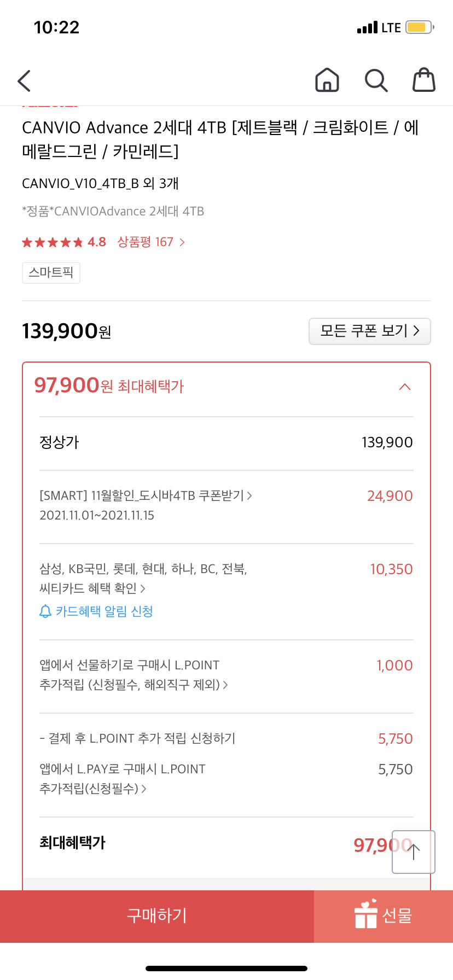453x980 pixels.
Task: Tap the scroll-to-top arrow button
Action: click(414, 851)
